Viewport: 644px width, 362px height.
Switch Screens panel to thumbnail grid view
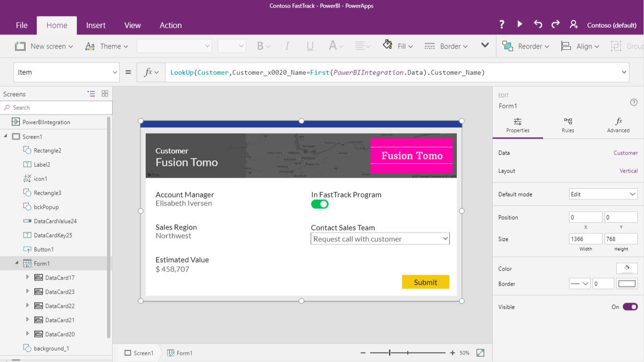click(x=105, y=94)
